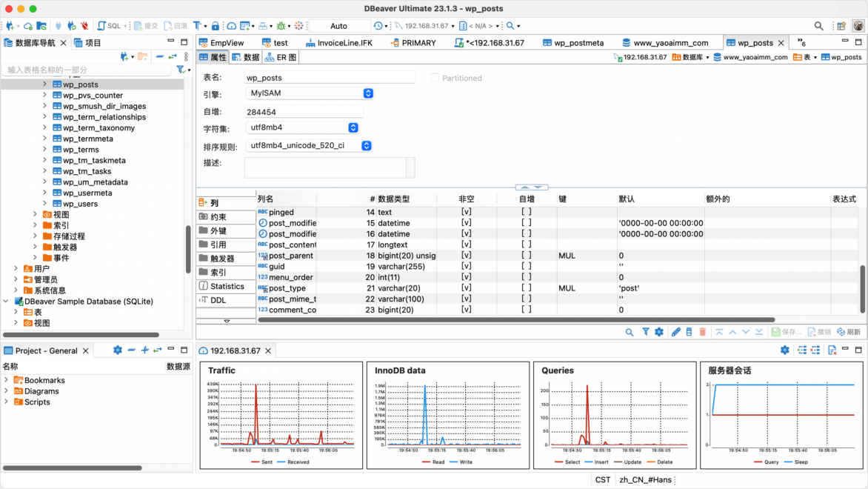This screenshot has width=868, height=489.
Task: Click www_yaoaimm_com breadcrumb link
Action: pos(750,57)
